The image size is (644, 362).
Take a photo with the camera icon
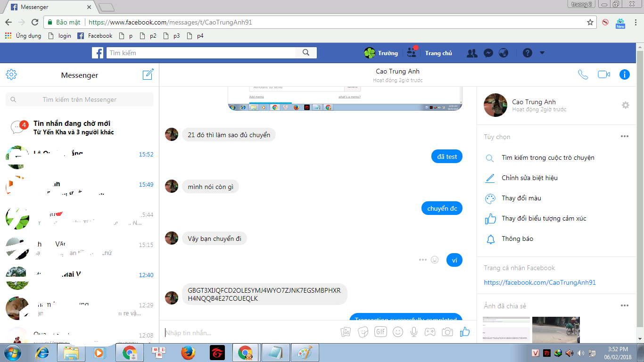click(x=447, y=332)
